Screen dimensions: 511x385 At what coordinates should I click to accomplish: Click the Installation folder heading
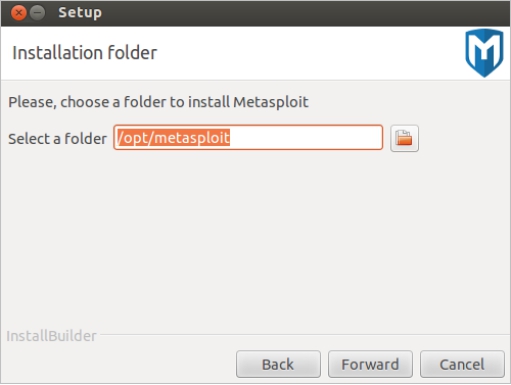[84, 53]
